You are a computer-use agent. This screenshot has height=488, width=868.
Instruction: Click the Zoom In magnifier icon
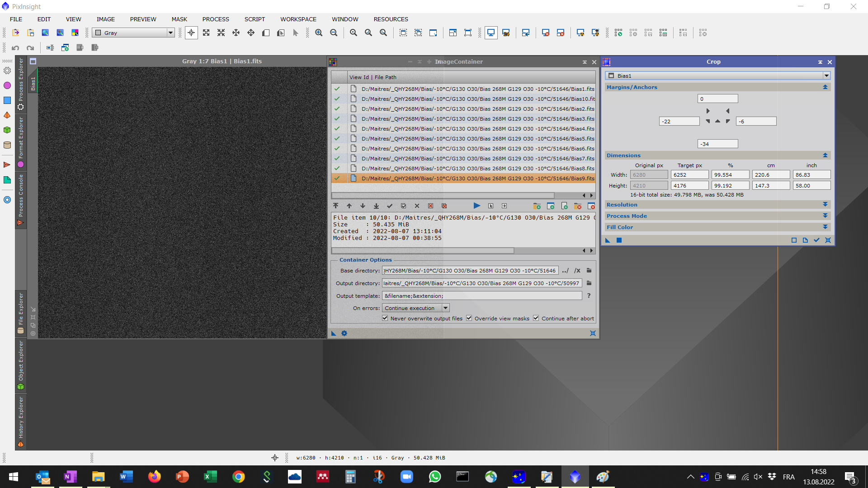(319, 33)
